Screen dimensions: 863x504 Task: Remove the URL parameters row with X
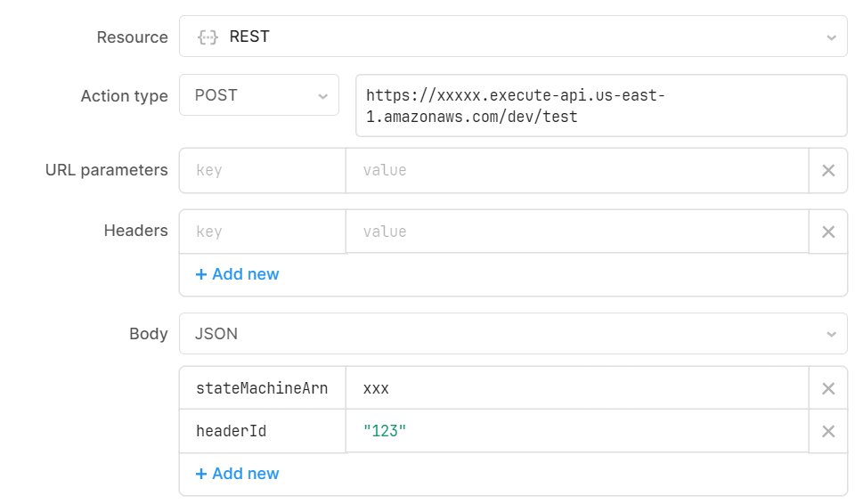coord(828,171)
